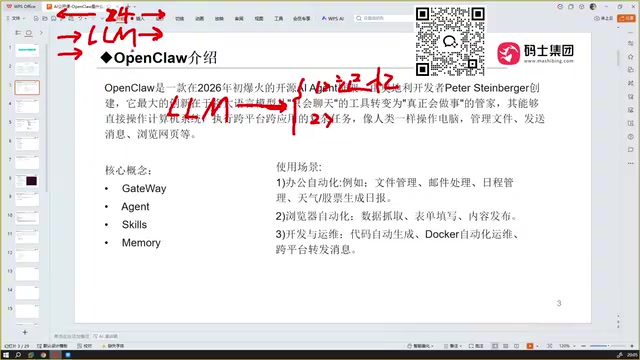This screenshot has width=640, height=360.
Task: Click the ribbon search input box
Action: click(384, 18)
